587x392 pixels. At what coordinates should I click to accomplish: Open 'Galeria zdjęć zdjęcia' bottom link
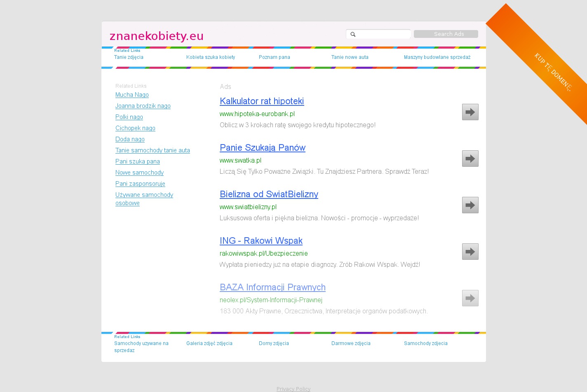tap(209, 343)
